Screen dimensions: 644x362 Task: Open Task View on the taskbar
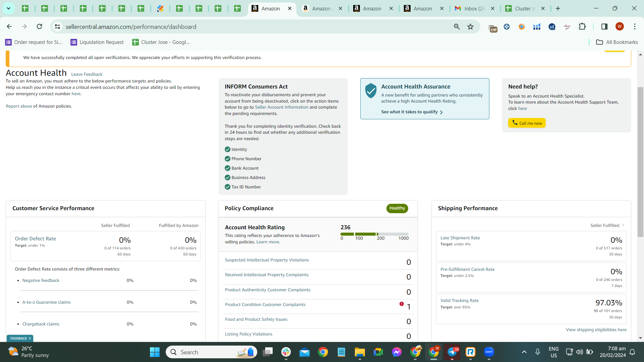click(268, 352)
